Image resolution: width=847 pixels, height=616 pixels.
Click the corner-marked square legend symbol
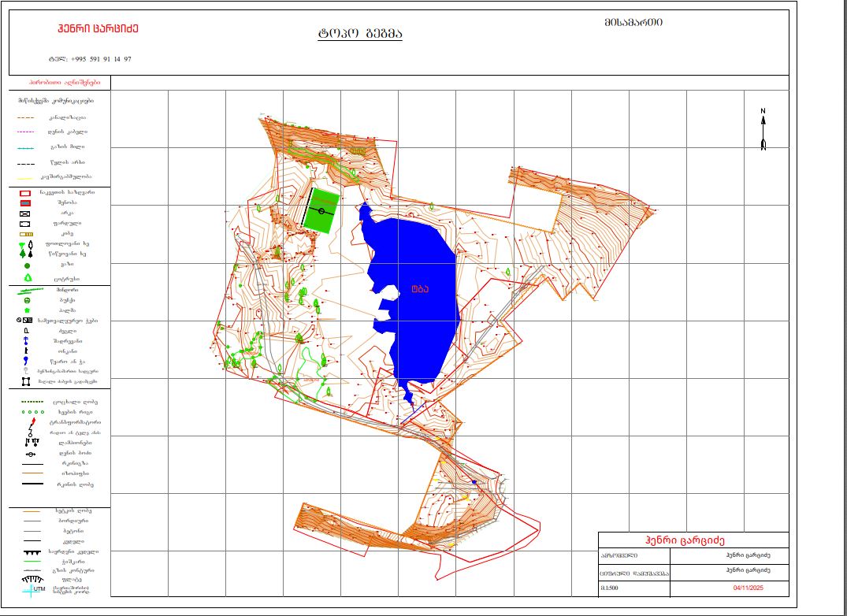point(26,381)
